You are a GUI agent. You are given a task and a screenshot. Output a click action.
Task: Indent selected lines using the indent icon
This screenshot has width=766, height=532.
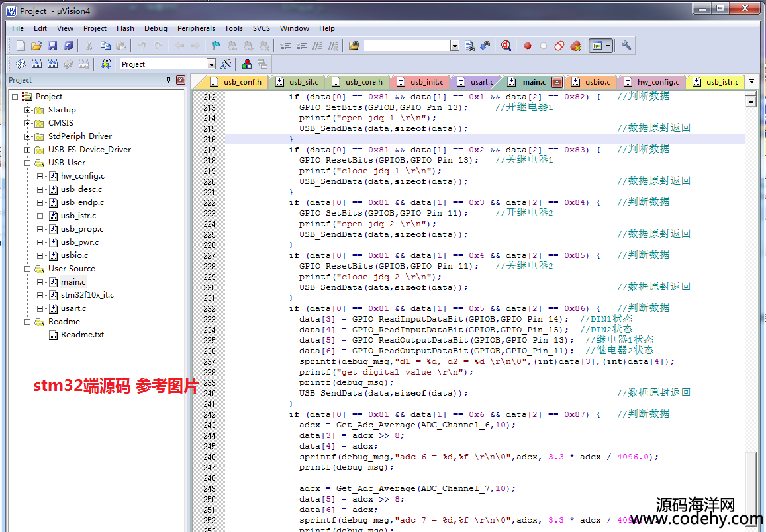pyautogui.click(x=286, y=46)
